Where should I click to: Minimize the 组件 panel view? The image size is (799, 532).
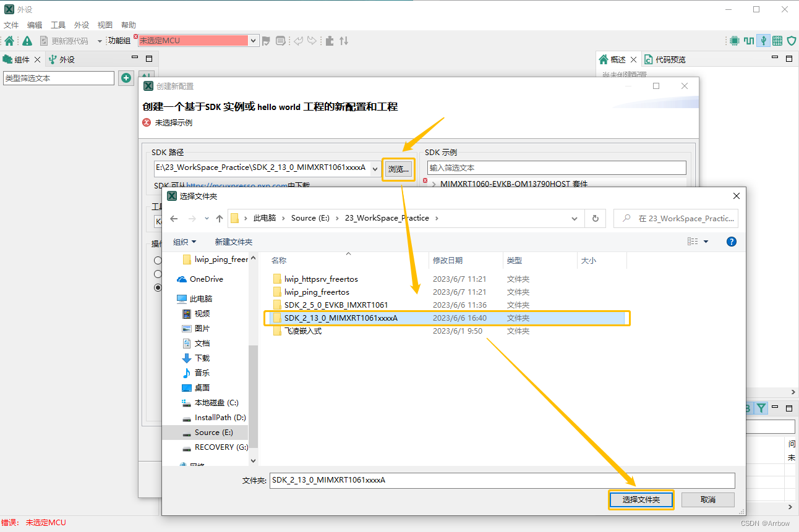(x=135, y=57)
